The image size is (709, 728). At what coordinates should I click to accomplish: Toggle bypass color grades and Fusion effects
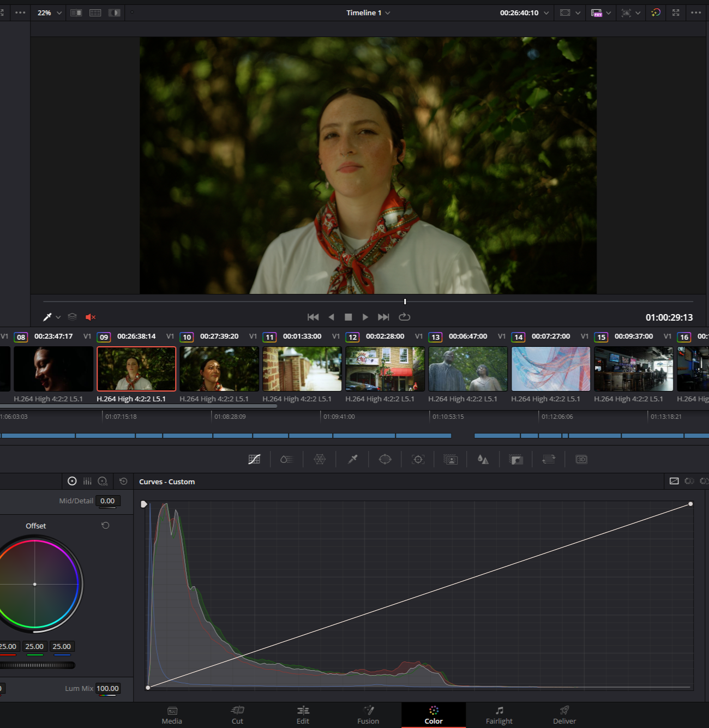point(656,13)
